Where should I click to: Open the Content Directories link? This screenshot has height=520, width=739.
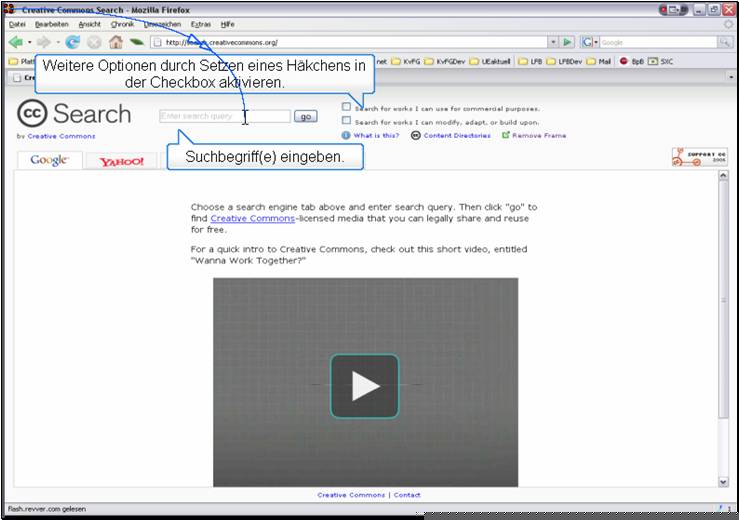click(x=456, y=135)
